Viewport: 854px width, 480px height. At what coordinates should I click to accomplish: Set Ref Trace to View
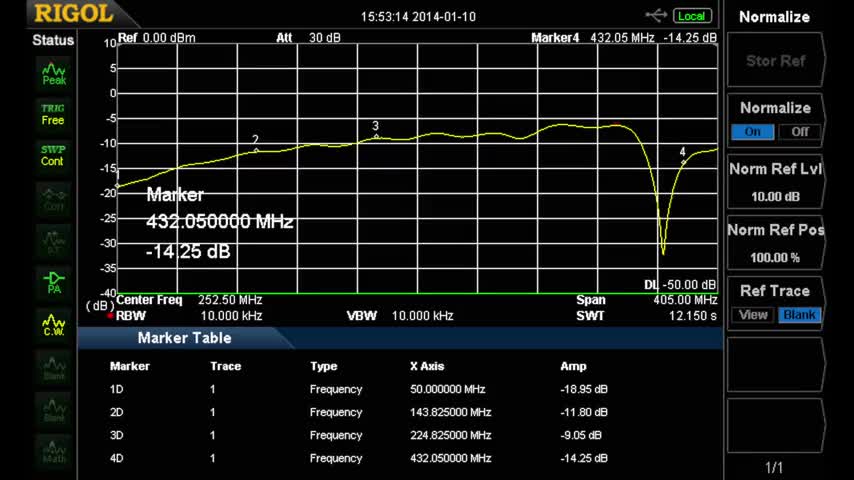753,315
